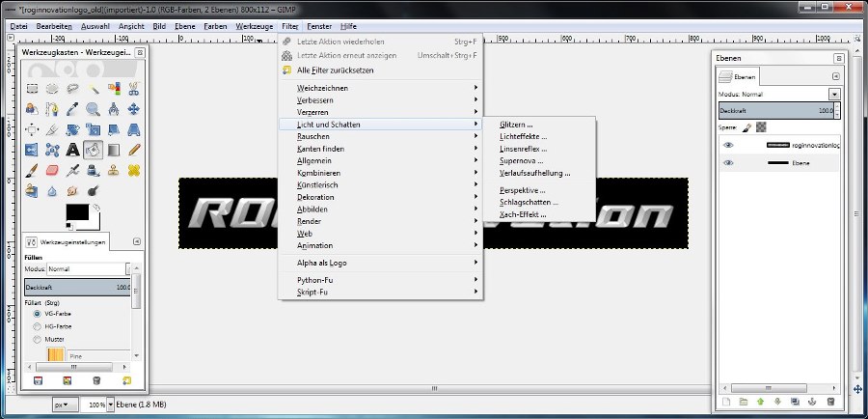The image size is (868, 419).
Task: Select Linsenreflex filter entry
Action: (523, 149)
